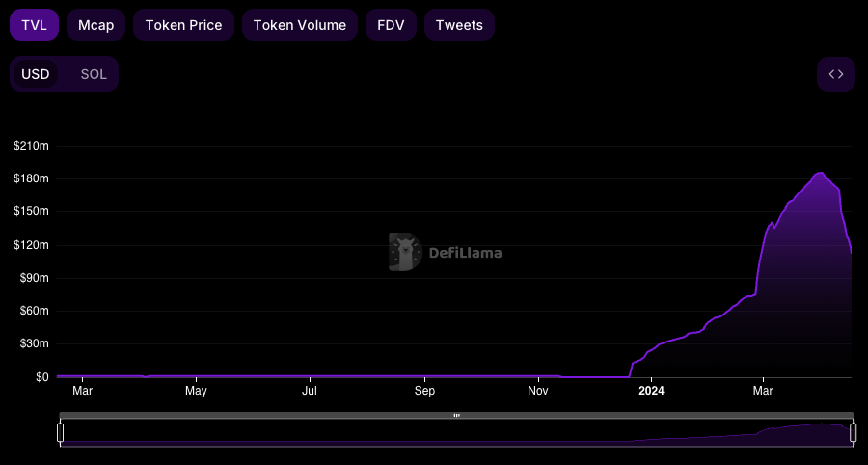This screenshot has height=465, width=868.
Task: Click the $210m y-axis label
Action: coord(31,146)
